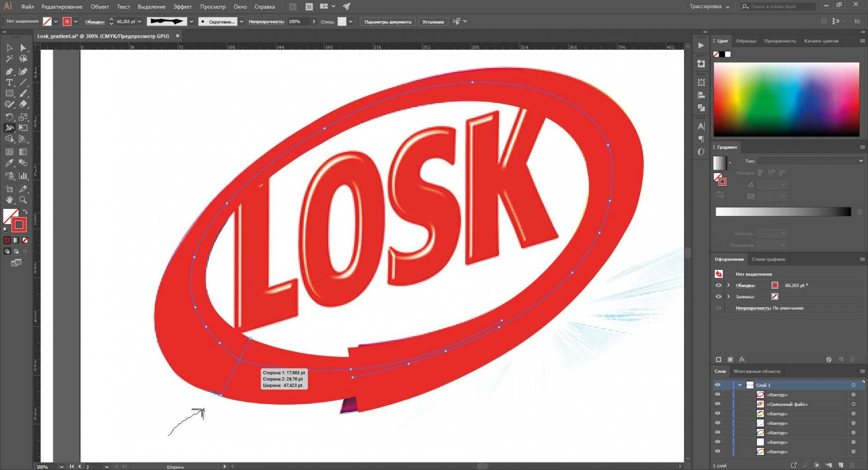This screenshot has height=470, width=868.
Task: Click the Обводка link in control bar
Action: (94, 21)
